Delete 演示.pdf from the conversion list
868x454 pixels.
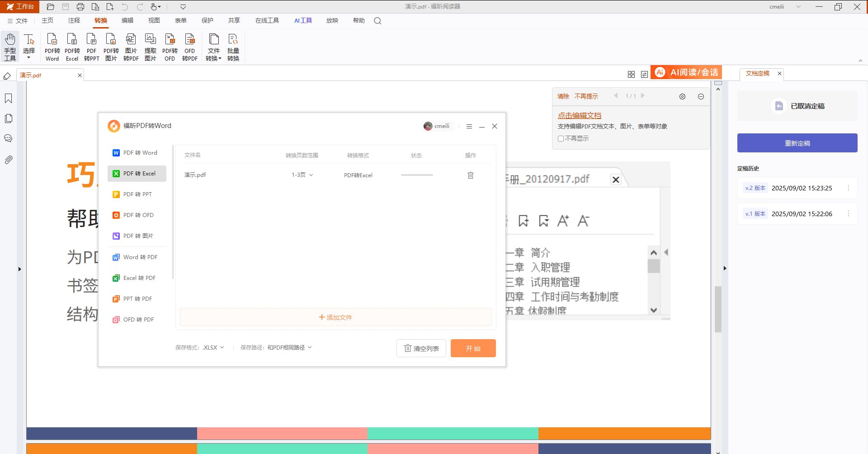(x=471, y=175)
